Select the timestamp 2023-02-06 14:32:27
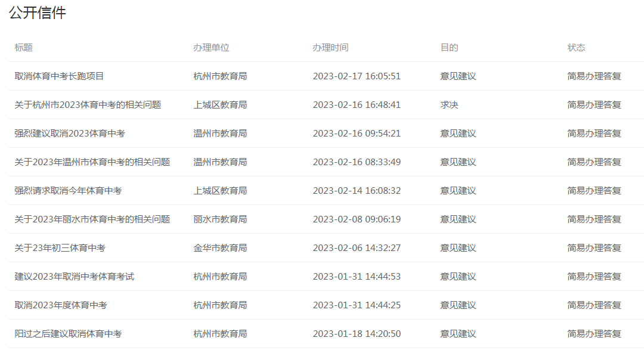The height and width of the screenshot is (353, 644). coord(357,248)
